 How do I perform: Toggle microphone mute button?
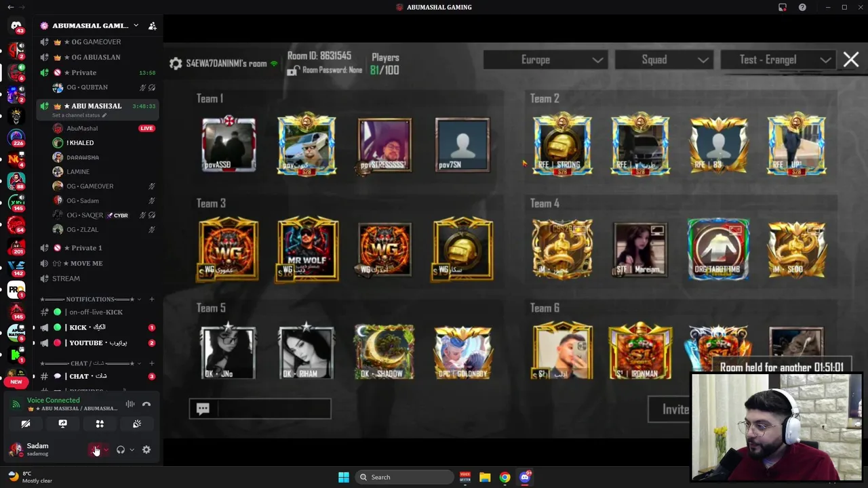pyautogui.click(x=96, y=449)
